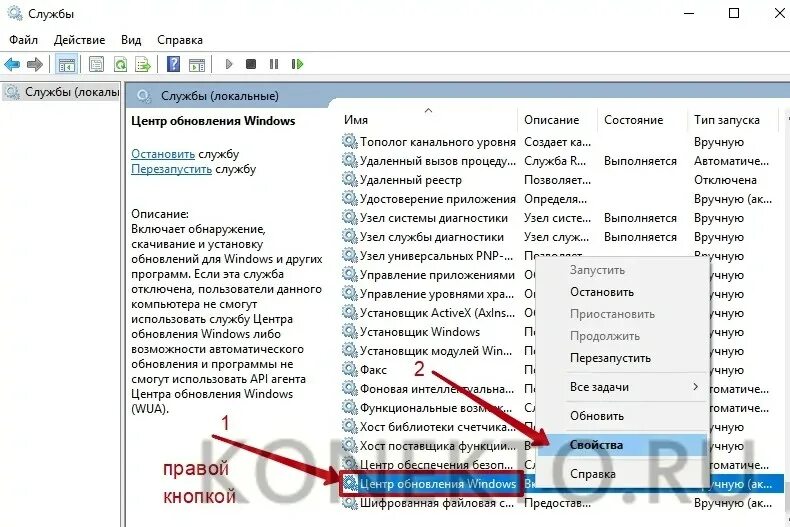This screenshot has height=527, width=790.
Task: Click gear icon of Установщик Windows
Action: coord(350,332)
